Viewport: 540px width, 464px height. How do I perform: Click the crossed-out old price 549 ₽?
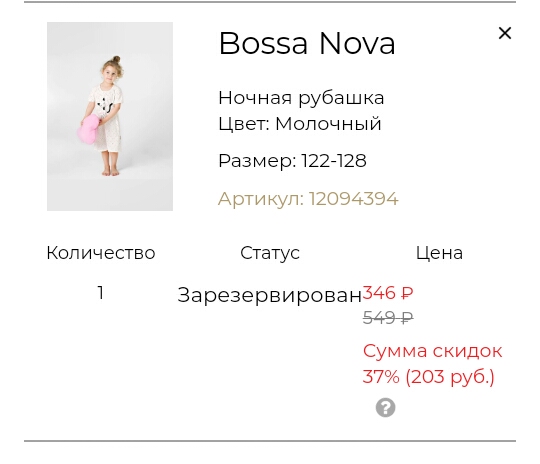pyautogui.click(x=388, y=318)
